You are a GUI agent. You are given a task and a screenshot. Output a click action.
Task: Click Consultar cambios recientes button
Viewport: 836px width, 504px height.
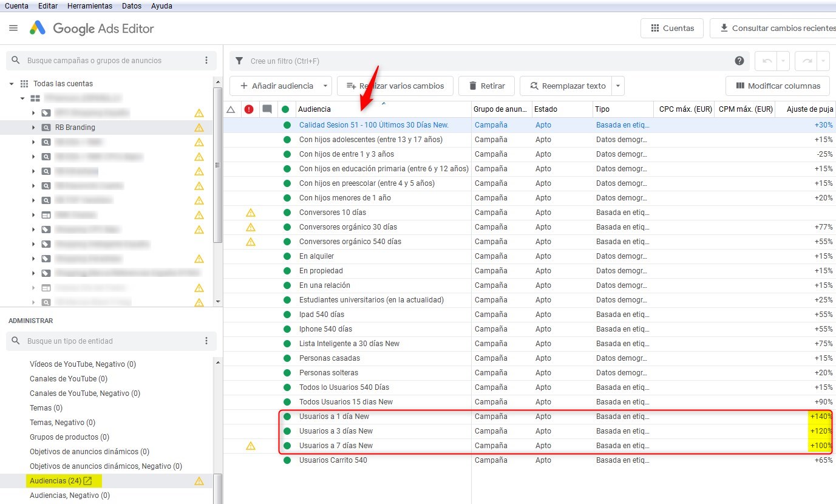click(773, 29)
